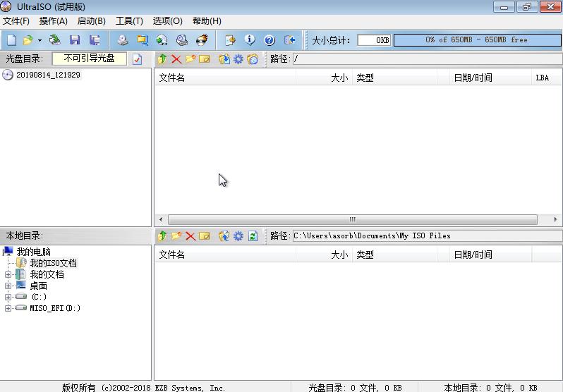Click the 文件名 column header in disc pane
563x392 pixels.
[226, 78]
